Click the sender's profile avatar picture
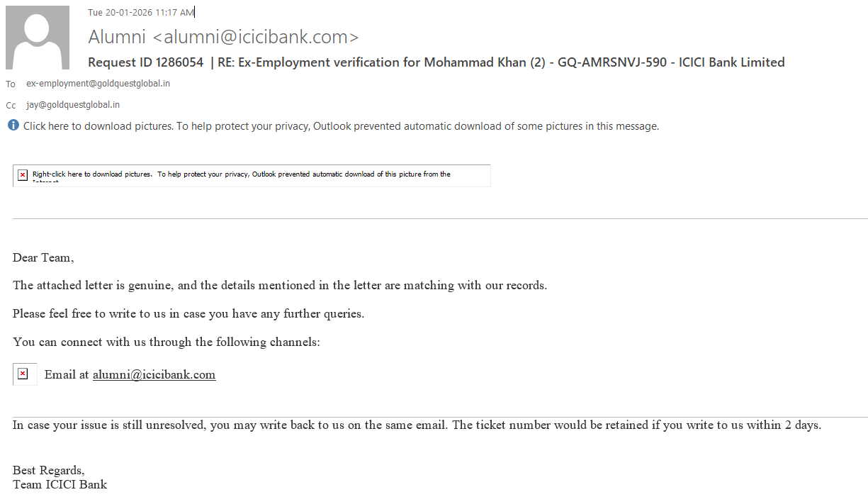 37,38
